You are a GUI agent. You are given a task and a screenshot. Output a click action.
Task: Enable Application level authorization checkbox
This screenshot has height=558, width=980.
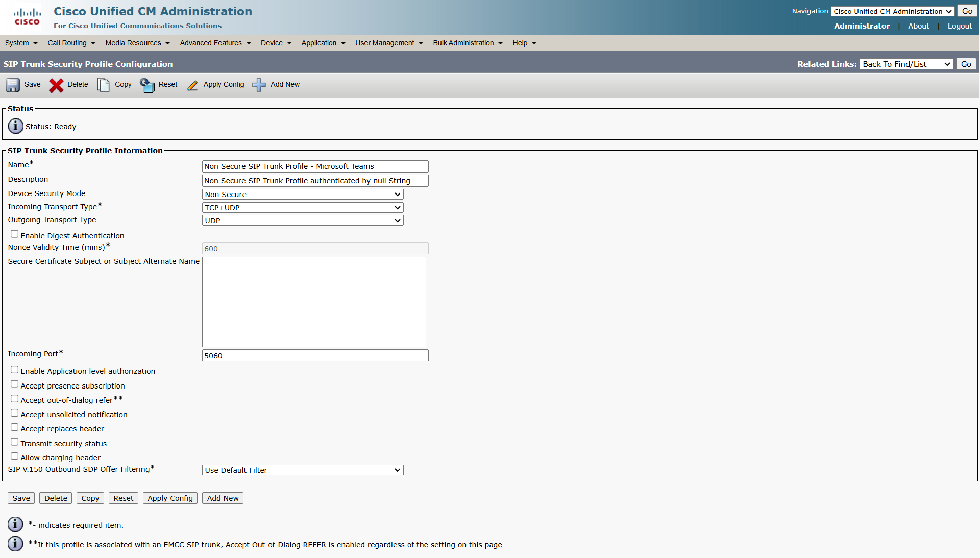coord(14,370)
